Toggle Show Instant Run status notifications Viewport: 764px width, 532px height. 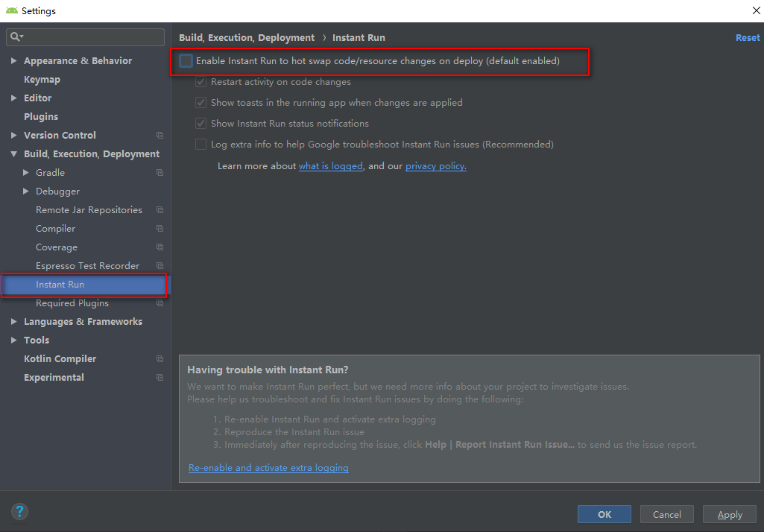coord(201,123)
